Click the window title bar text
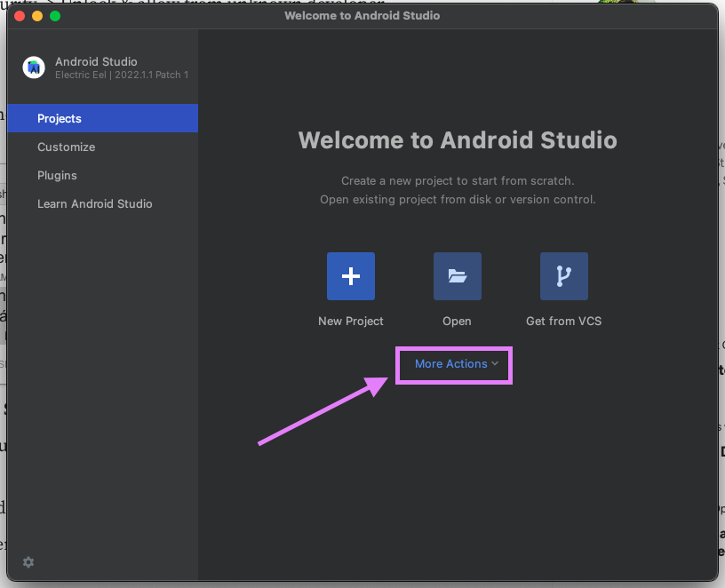The image size is (725, 588). coord(362,16)
